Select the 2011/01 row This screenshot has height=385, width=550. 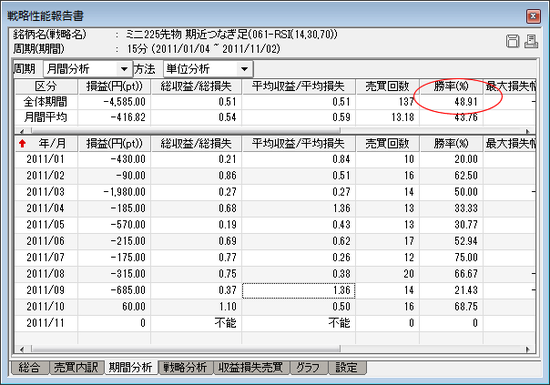tap(275, 159)
